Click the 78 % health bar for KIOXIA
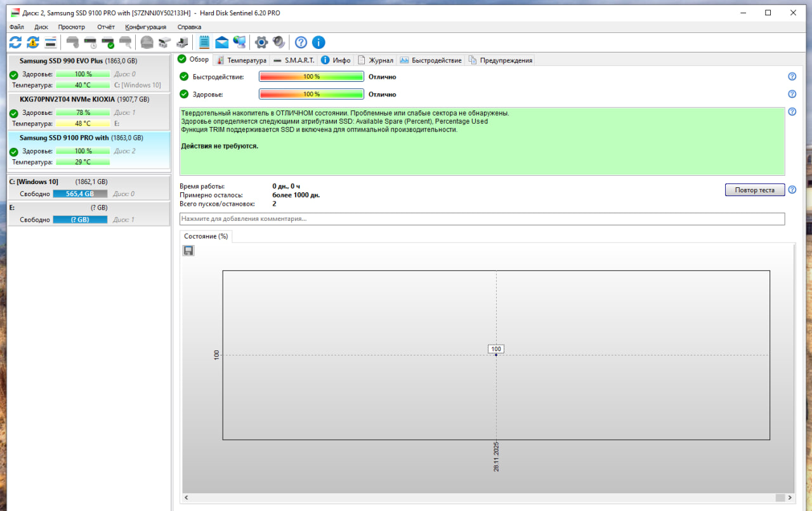The width and height of the screenshot is (812, 511). point(82,112)
